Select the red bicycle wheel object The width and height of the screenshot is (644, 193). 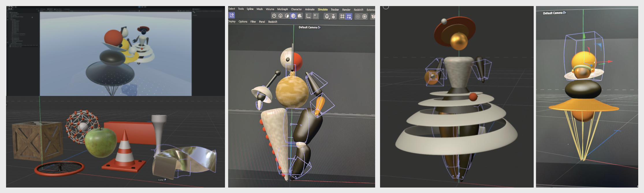click(59, 168)
